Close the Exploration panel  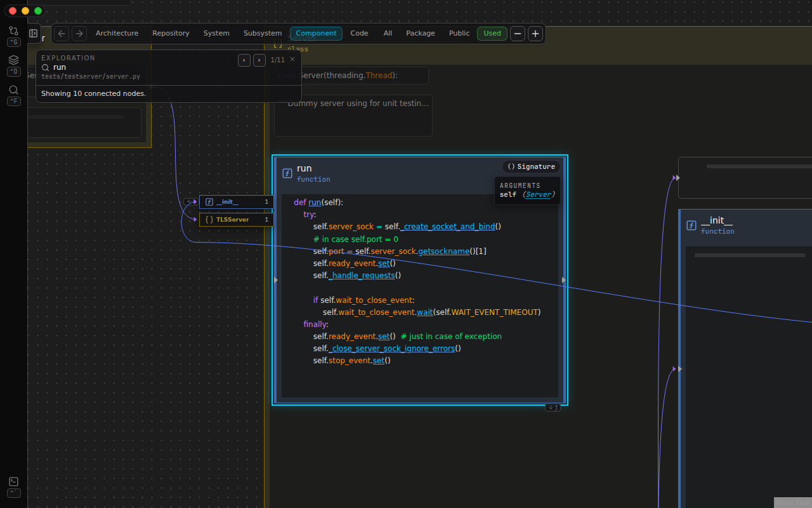pos(292,59)
